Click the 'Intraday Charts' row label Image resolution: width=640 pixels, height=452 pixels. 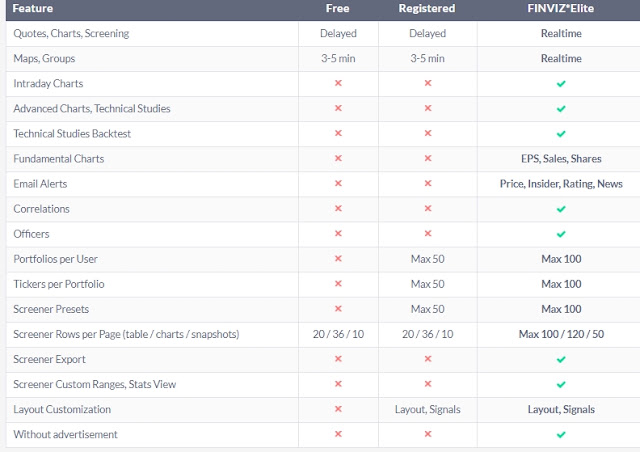point(48,84)
